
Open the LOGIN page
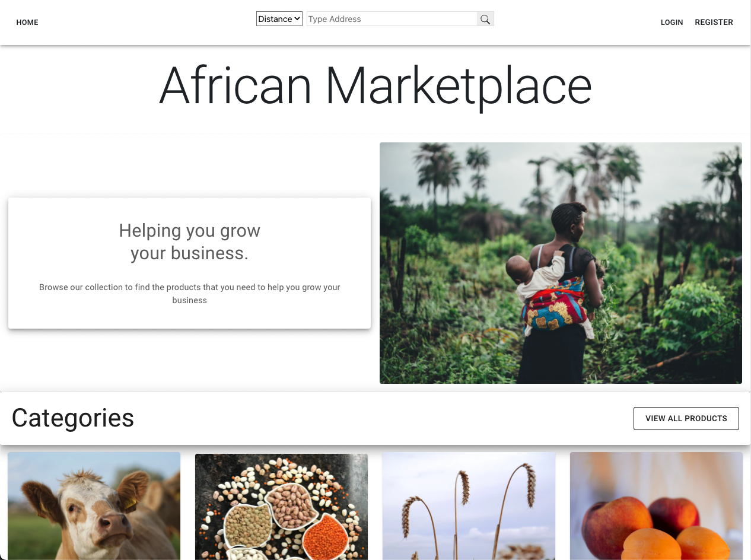(x=672, y=23)
